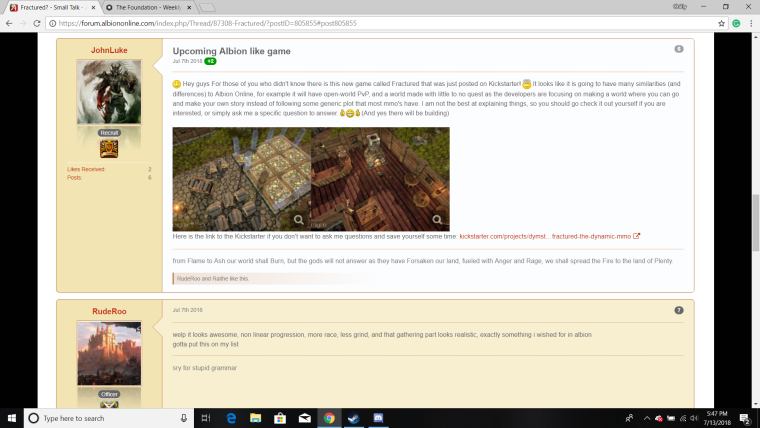
Task: Open File Explorer from the taskbar
Action: click(255, 418)
